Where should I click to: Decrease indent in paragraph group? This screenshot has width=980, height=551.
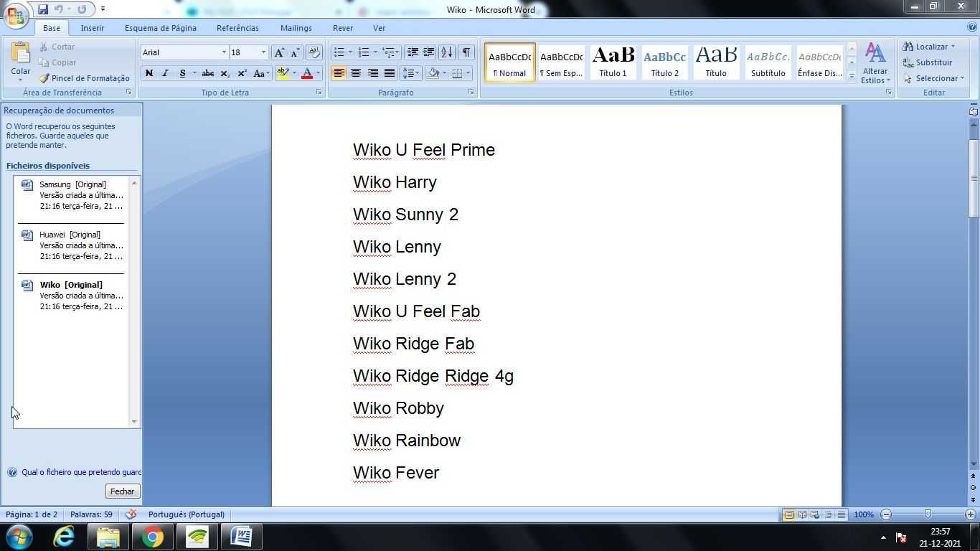413,52
